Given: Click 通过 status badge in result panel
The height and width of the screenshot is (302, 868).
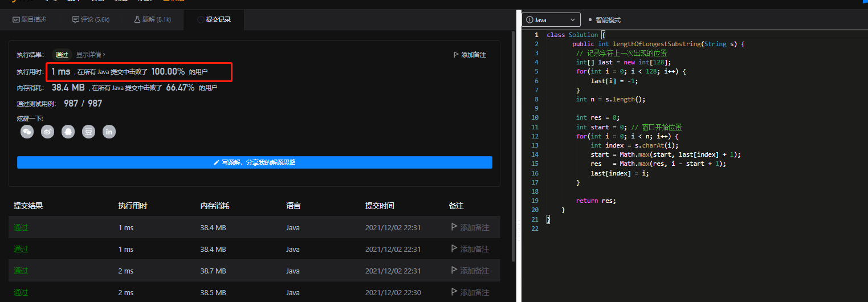Looking at the screenshot, I should coord(62,55).
